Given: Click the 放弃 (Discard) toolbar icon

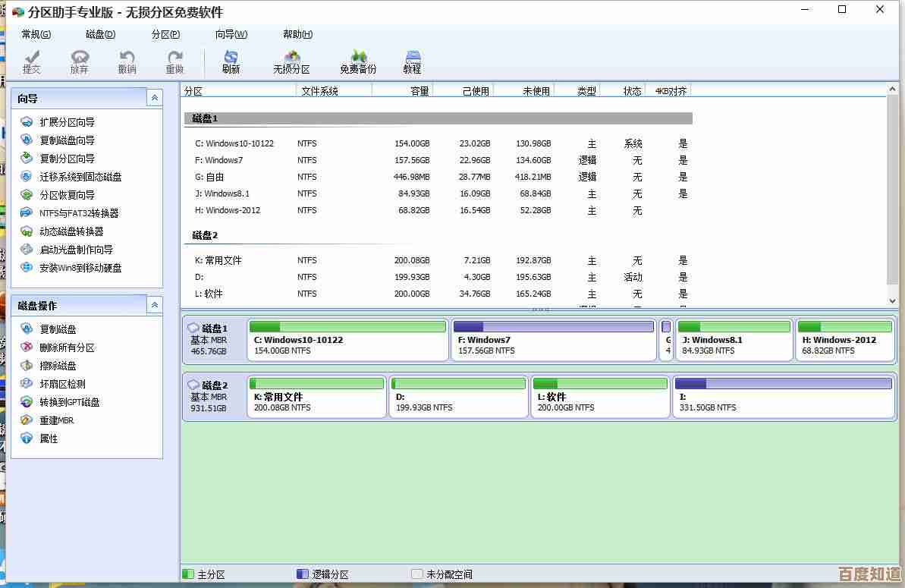Looking at the screenshot, I should click(x=79, y=61).
